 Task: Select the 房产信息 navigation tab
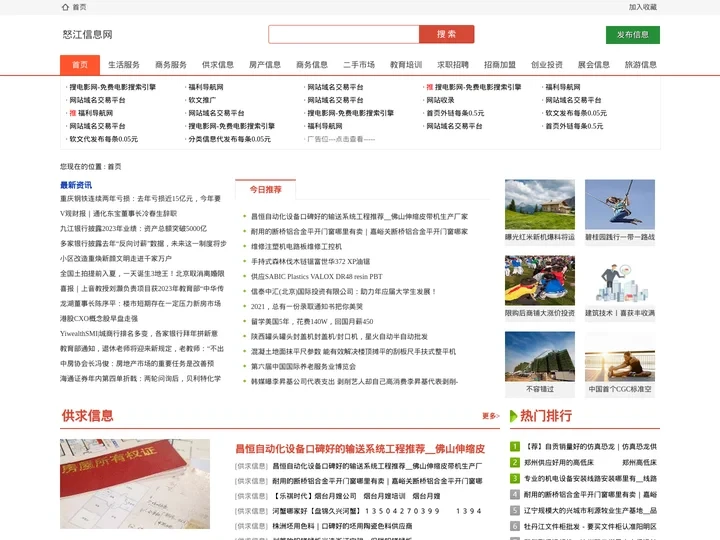pos(264,65)
